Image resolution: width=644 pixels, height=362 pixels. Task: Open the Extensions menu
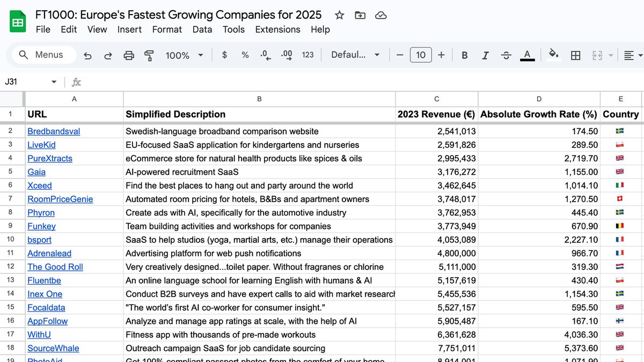tap(277, 29)
